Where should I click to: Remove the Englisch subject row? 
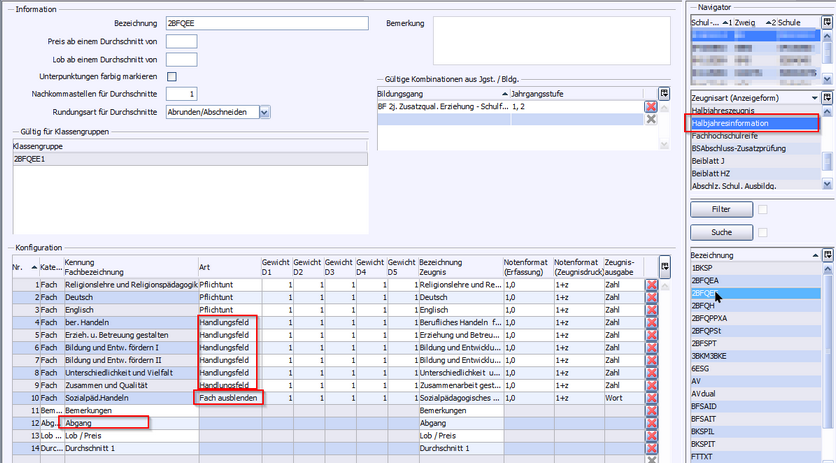[652, 312]
